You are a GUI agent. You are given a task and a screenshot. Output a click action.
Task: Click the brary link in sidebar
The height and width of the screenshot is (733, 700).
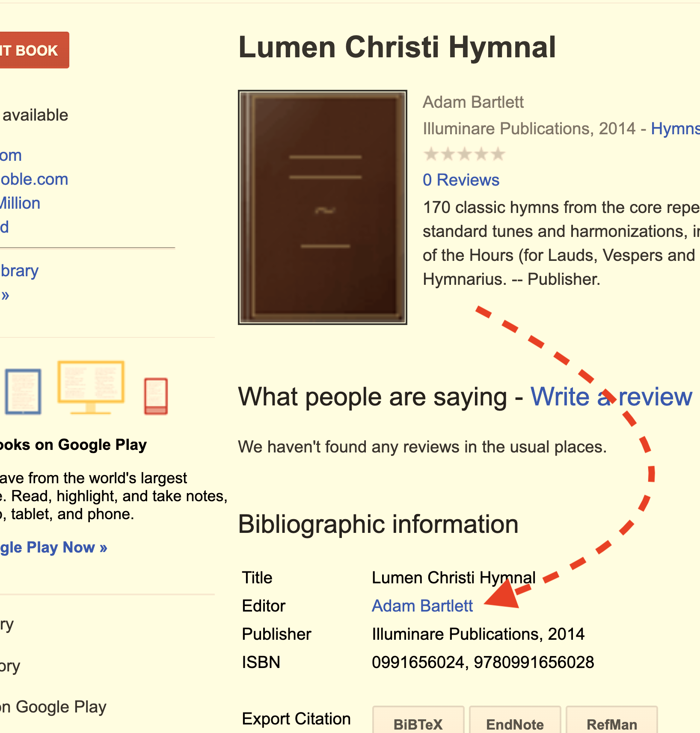(x=19, y=271)
